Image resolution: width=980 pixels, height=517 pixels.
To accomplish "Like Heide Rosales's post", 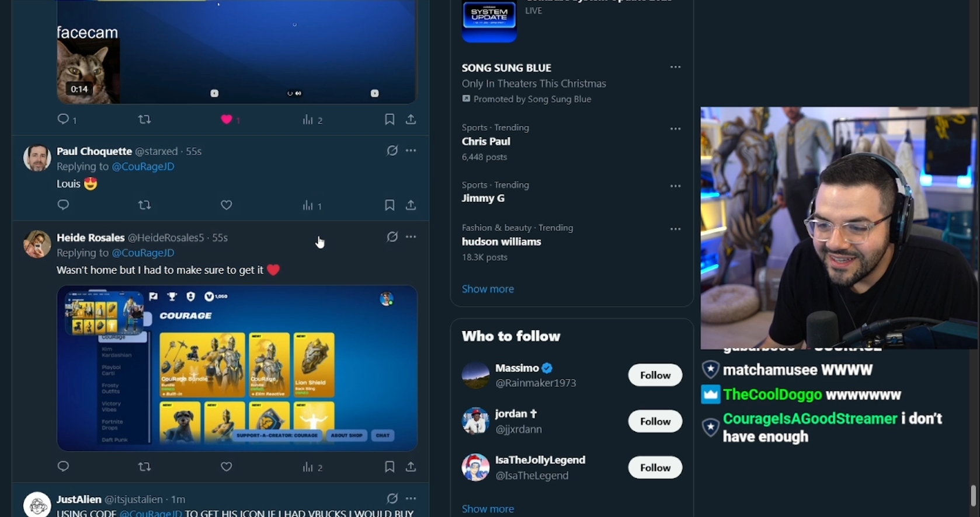I will click(x=227, y=466).
